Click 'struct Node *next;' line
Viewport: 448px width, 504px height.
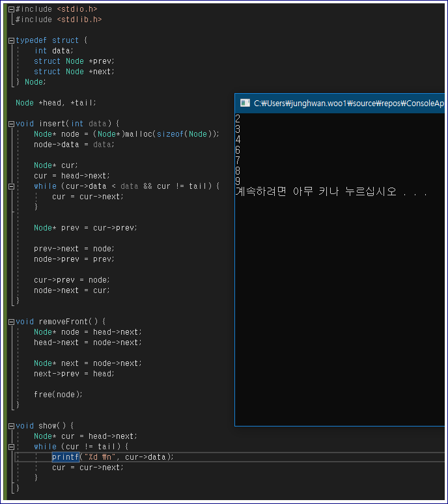click(74, 72)
